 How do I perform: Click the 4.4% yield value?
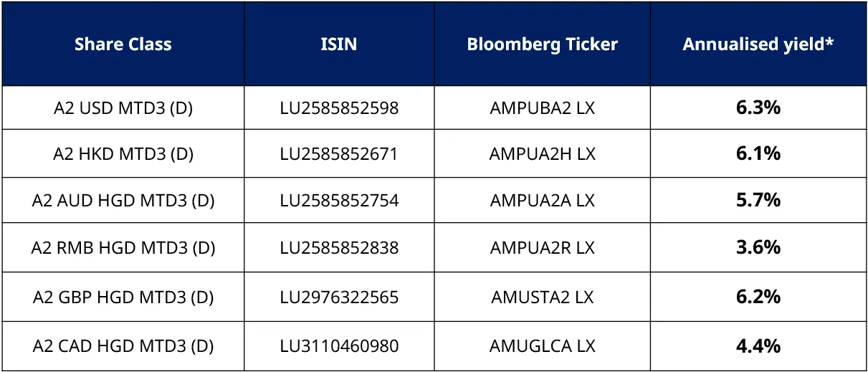point(758,346)
